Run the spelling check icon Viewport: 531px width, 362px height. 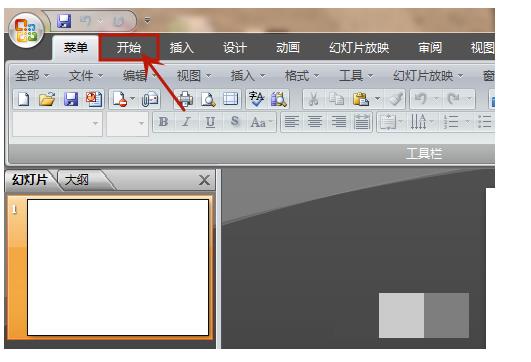(256, 99)
